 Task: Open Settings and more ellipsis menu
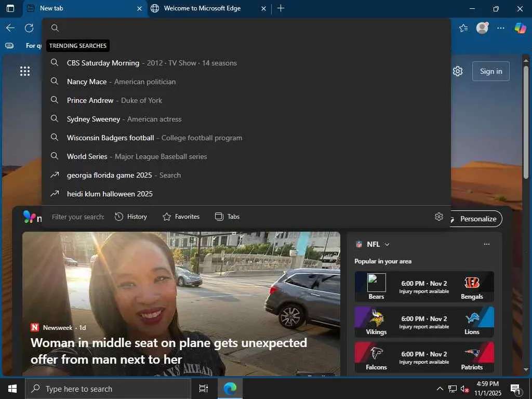point(501,28)
